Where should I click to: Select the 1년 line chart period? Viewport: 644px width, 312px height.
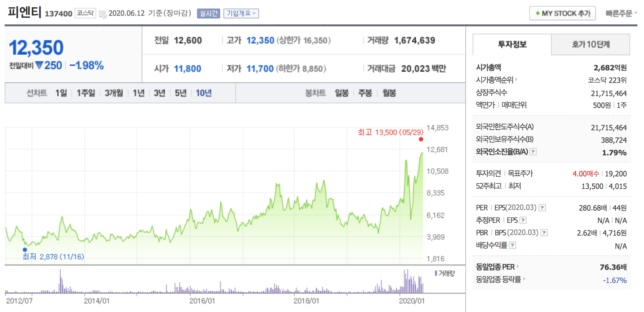[x=138, y=93]
